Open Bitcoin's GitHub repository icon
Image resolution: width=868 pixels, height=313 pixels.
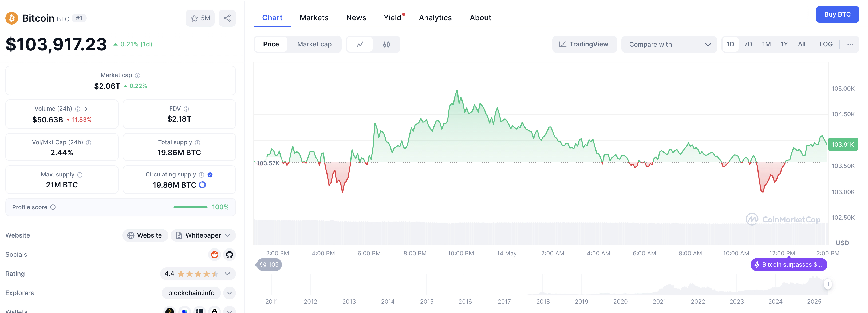[230, 254]
